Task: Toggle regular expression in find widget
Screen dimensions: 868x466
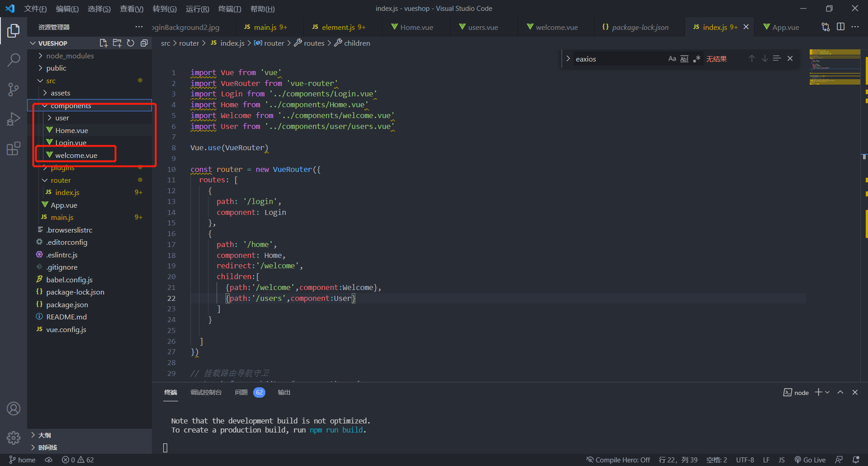Action: tap(697, 59)
